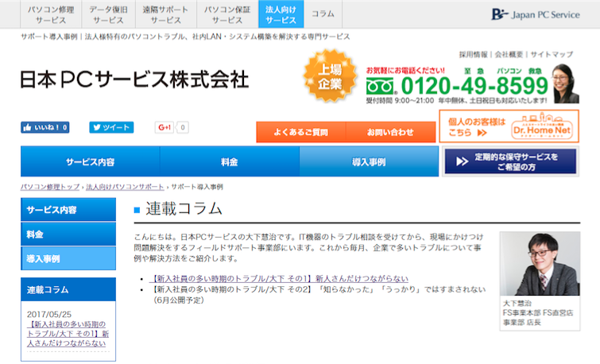The image size is (600, 364).
Task: Open sidebar 料金 item
Action: 68,234
